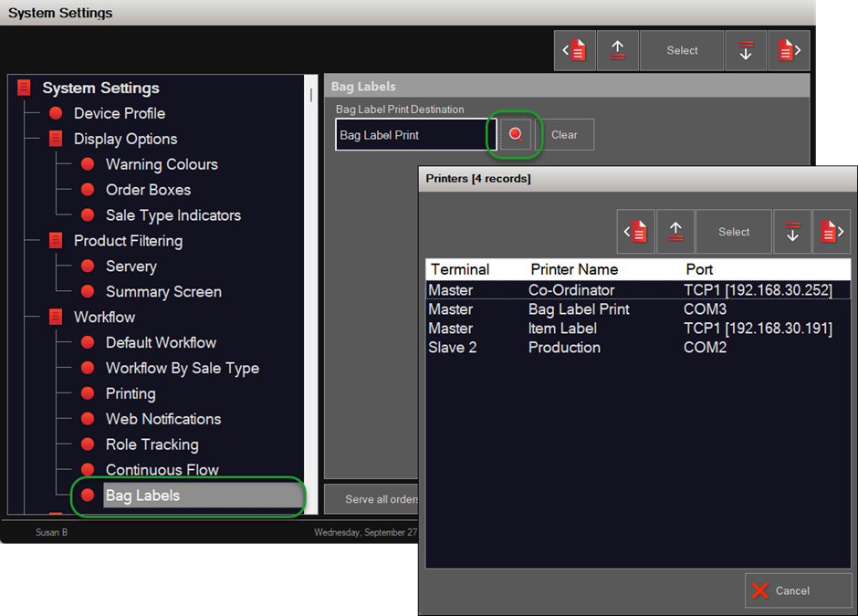Collapse the Product Filtering tree node
This screenshot has width=858, height=616.
point(56,241)
